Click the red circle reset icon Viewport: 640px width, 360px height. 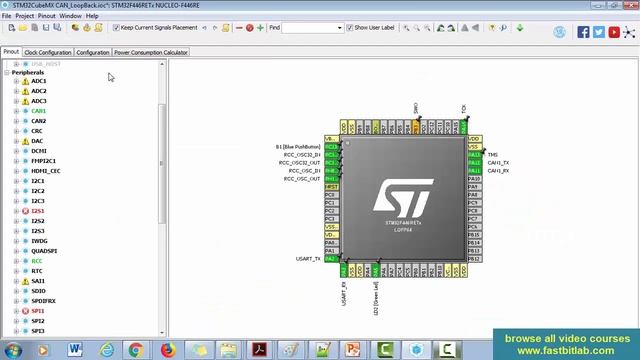(250, 28)
